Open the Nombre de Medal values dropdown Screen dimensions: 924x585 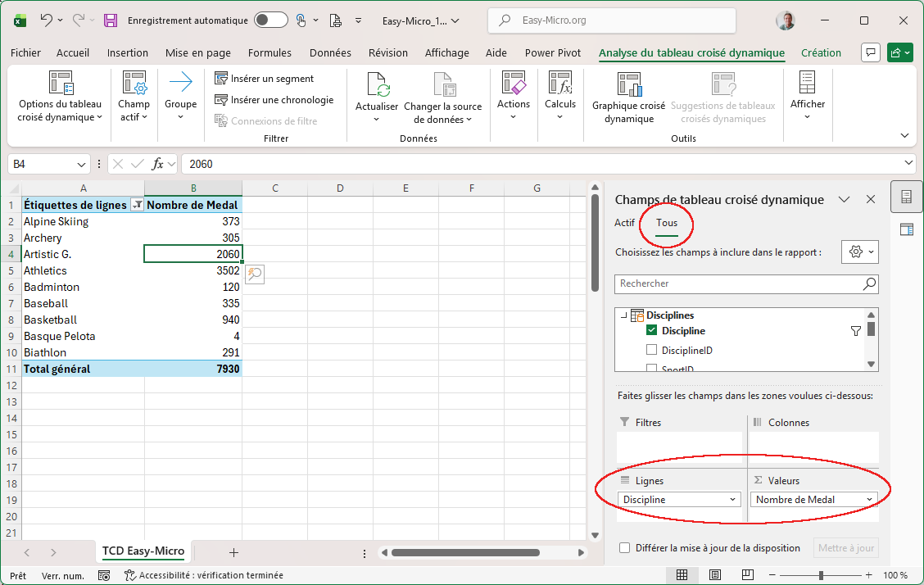click(868, 500)
